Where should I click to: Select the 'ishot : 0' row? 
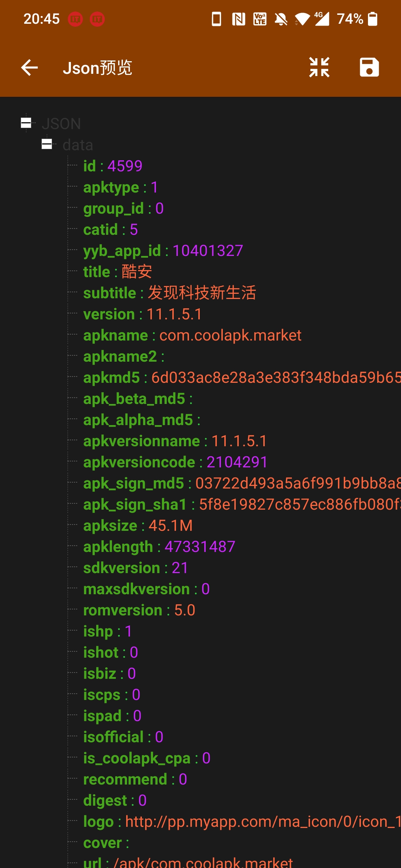point(111,652)
